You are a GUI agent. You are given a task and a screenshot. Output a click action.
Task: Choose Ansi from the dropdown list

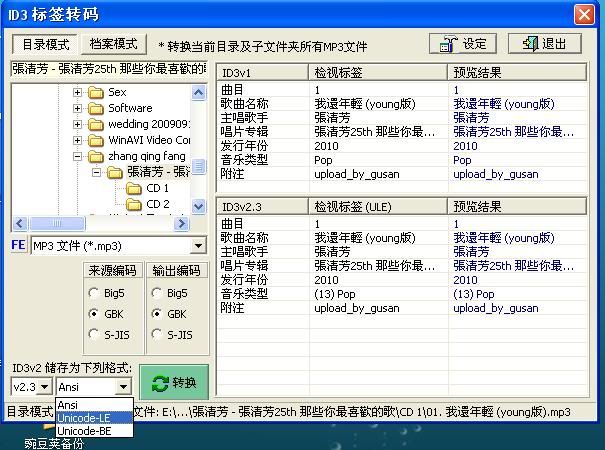(x=95, y=405)
